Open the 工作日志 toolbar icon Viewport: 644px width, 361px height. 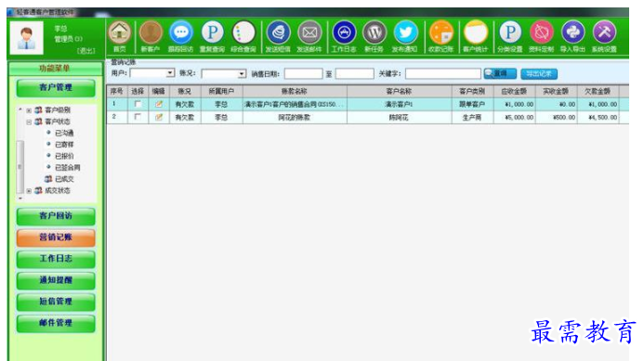[x=344, y=32]
